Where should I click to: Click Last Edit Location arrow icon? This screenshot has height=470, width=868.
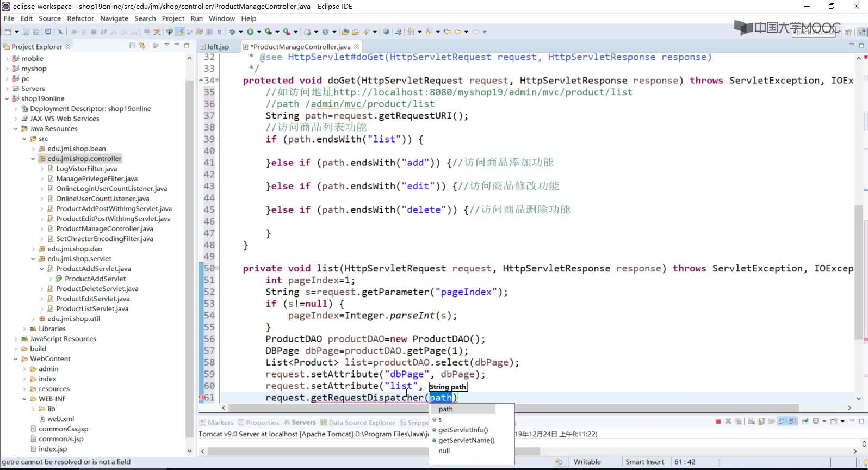click(x=447, y=32)
